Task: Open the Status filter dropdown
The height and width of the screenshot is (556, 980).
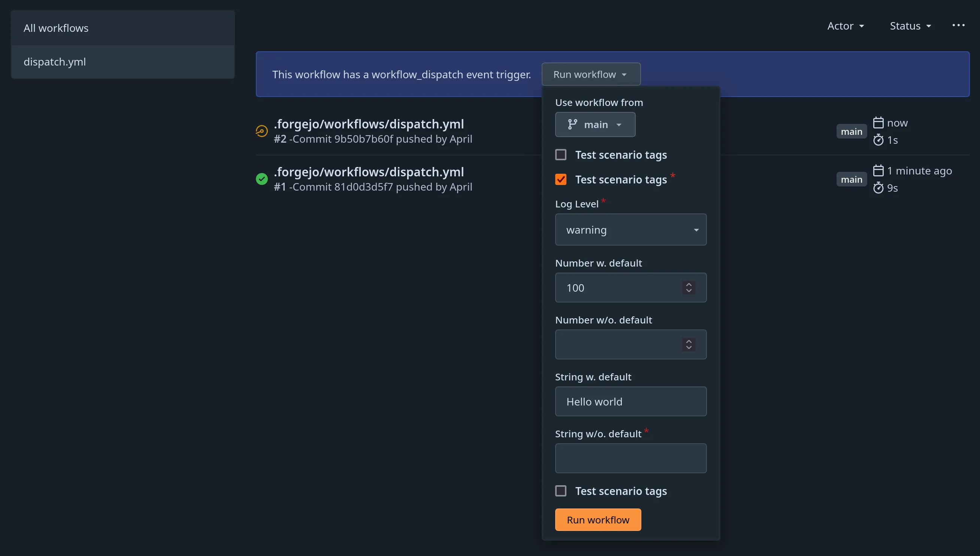Action: pyautogui.click(x=910, y=25)
